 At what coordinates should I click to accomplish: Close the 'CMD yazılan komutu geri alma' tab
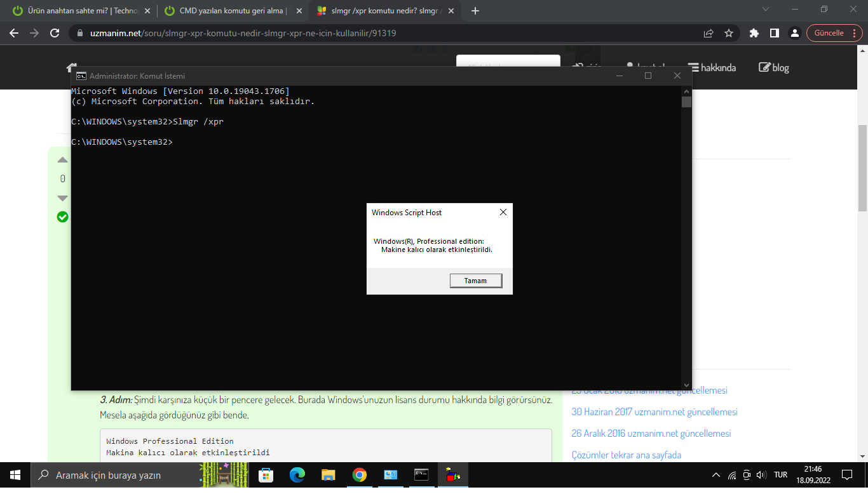[299, 11]
